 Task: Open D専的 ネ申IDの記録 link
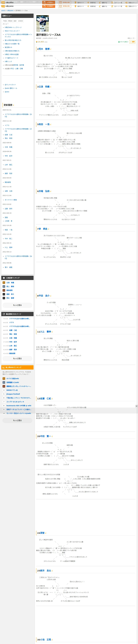11,55
